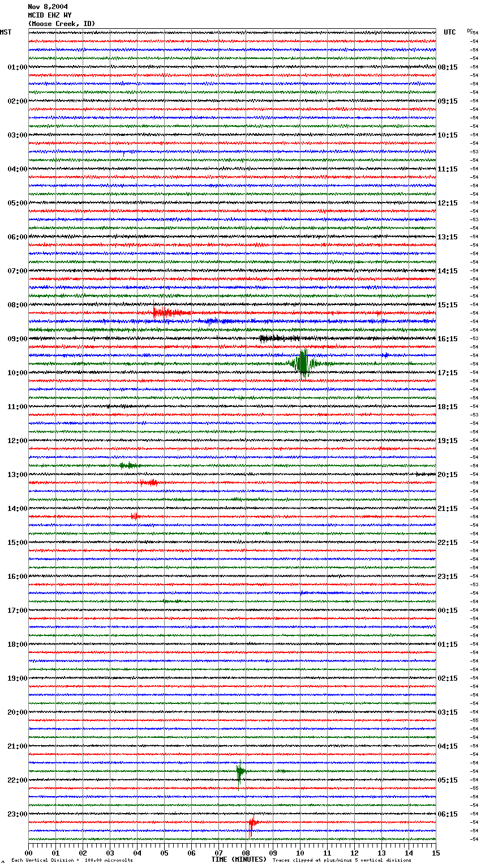Select the 10:00 MST hour label
This screenshot has width=481, height=868.
tap(18, 373)
